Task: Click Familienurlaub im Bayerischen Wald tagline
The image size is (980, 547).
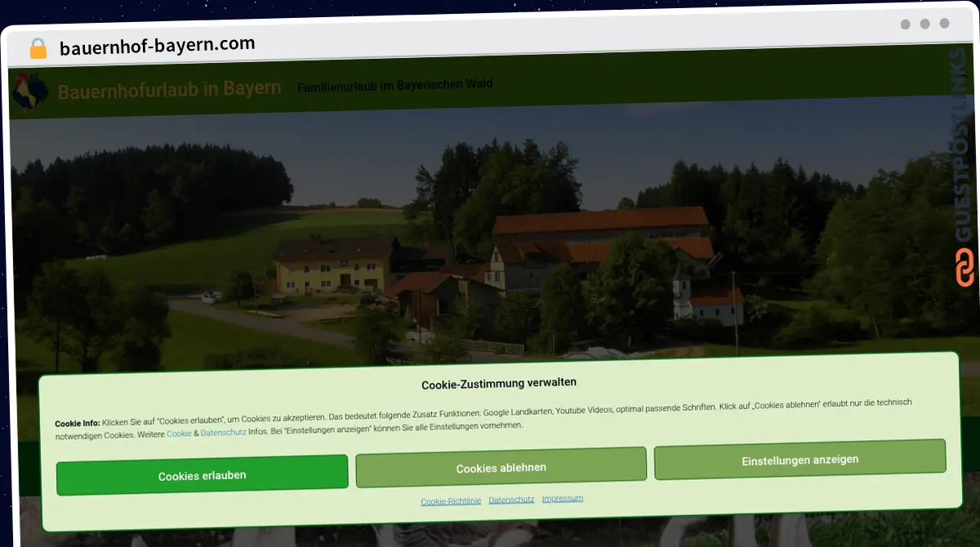Action: click(394, 85)
